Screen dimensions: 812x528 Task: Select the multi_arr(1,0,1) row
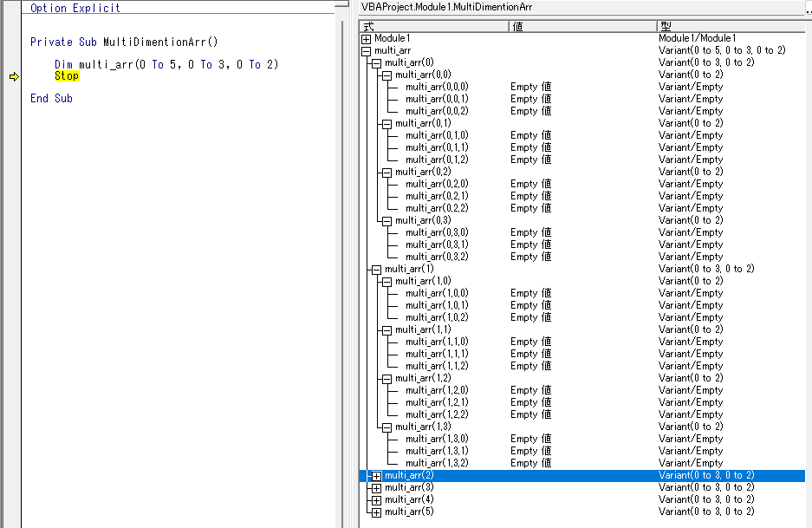[582, 305]
